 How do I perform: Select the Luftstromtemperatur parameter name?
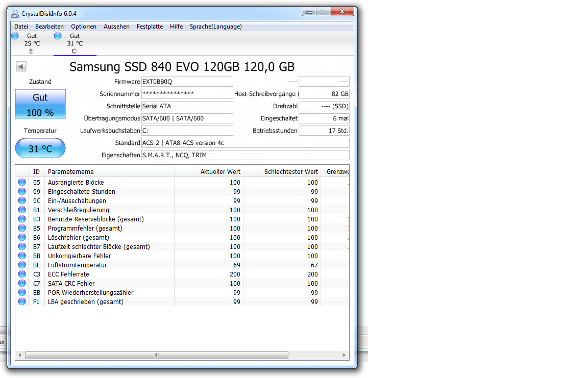coord(77,265)
